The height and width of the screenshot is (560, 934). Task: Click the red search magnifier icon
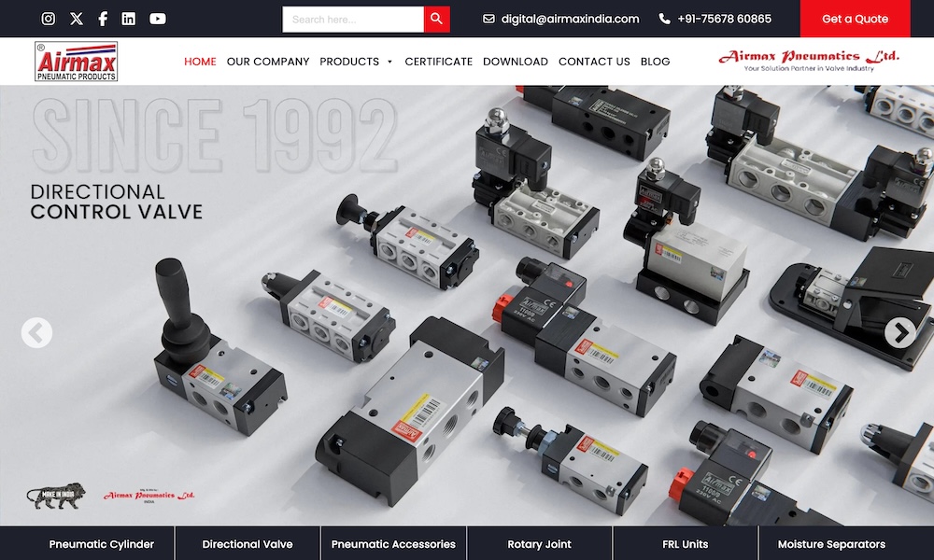pyautogui.click(x=435, y=18)
